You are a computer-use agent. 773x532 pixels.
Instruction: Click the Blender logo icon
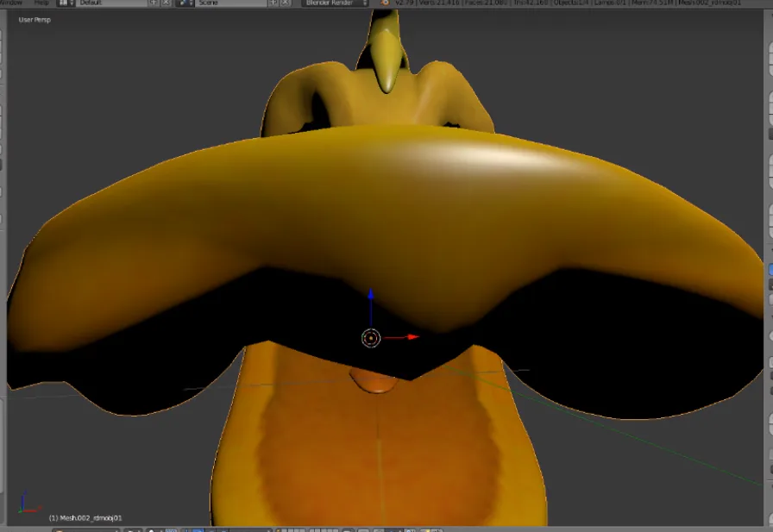[x=385, y=3]
